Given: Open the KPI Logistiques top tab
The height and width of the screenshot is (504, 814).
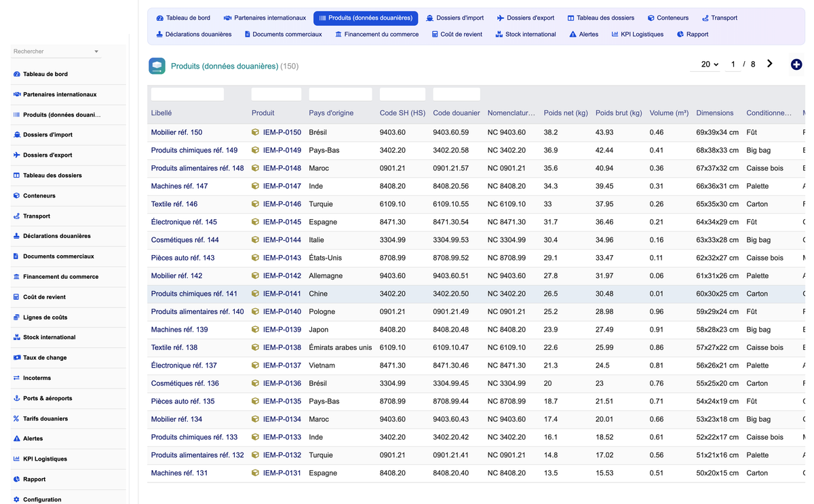Looking at the screenshot, I should click(x=638, y=35).
